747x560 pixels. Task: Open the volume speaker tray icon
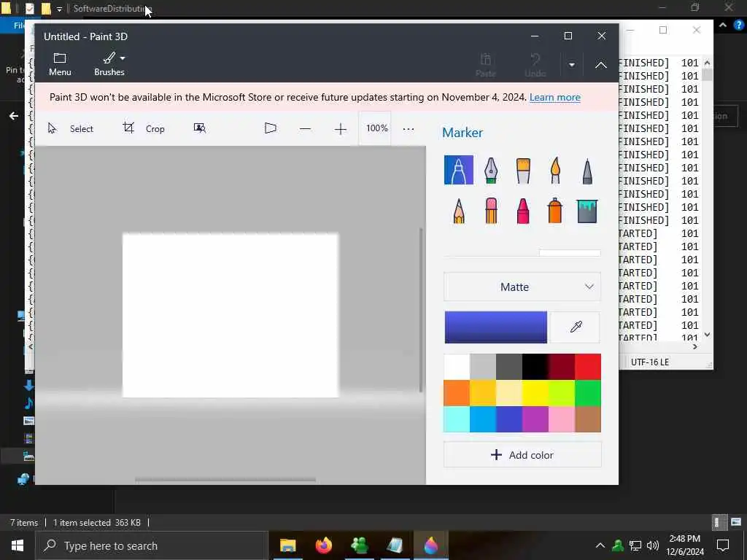tap(653, 545)
